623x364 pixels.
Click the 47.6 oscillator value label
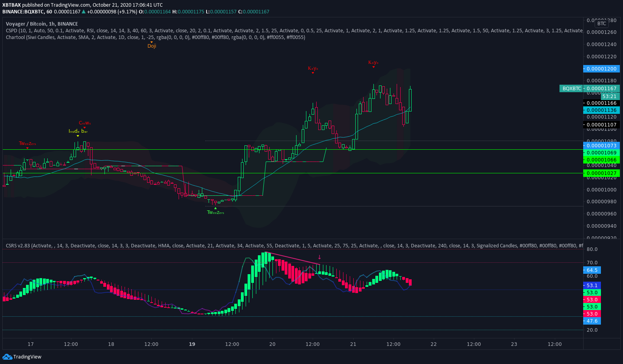coord(592,321)
